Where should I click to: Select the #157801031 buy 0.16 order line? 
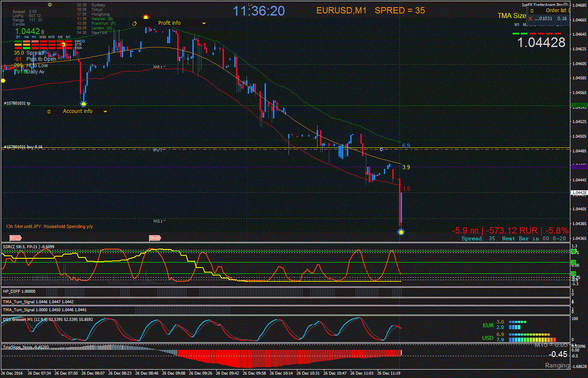pyautogui.click(x=23, y=147)
